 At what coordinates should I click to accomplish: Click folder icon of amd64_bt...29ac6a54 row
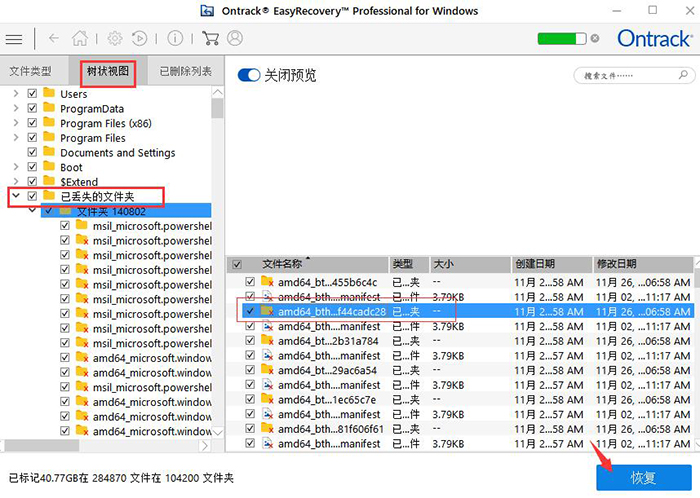pyautogui.click(x=267, y=369)
